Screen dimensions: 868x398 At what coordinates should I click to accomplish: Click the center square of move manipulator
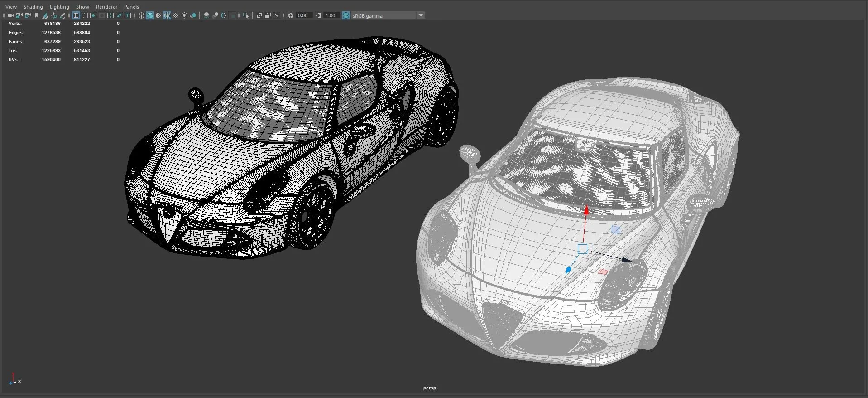(582, 248)
